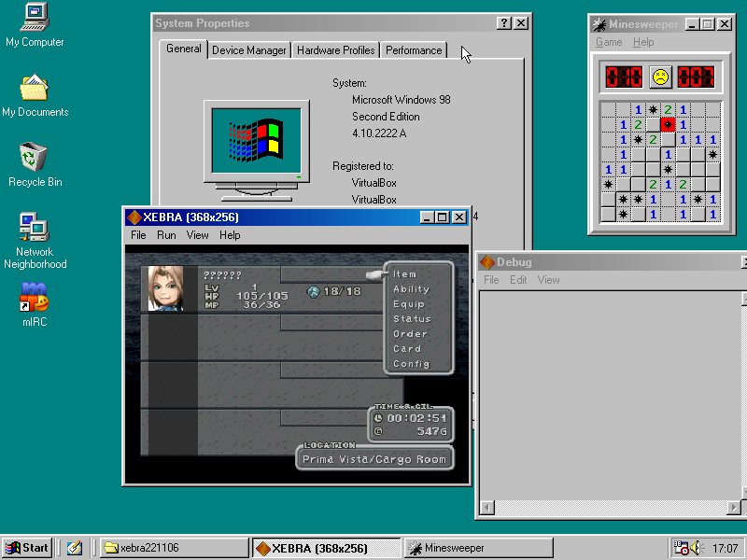Click the Minesweeper sad face reset button
Screen dimensions: 747x560
pyautogui.click(x=660, y=77)
